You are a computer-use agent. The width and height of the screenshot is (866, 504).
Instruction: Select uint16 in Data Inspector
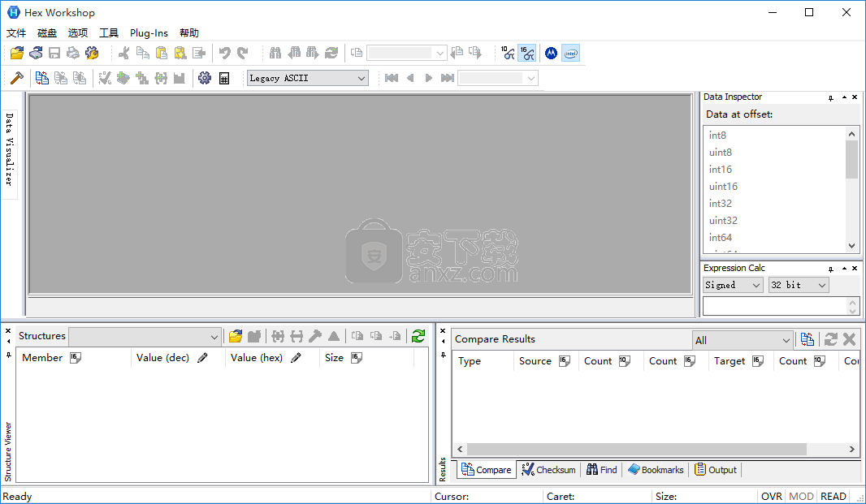pyautogui.click(x=723, y=187)
